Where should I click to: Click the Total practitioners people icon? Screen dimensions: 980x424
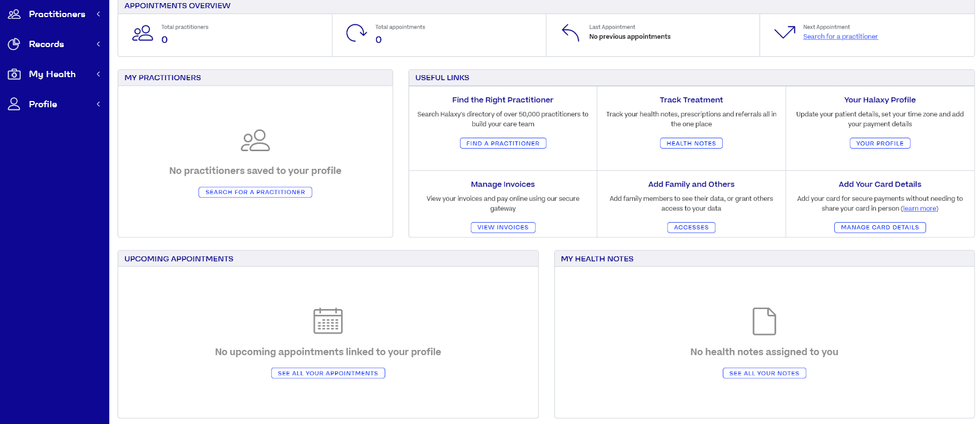(x=143, y=33)
